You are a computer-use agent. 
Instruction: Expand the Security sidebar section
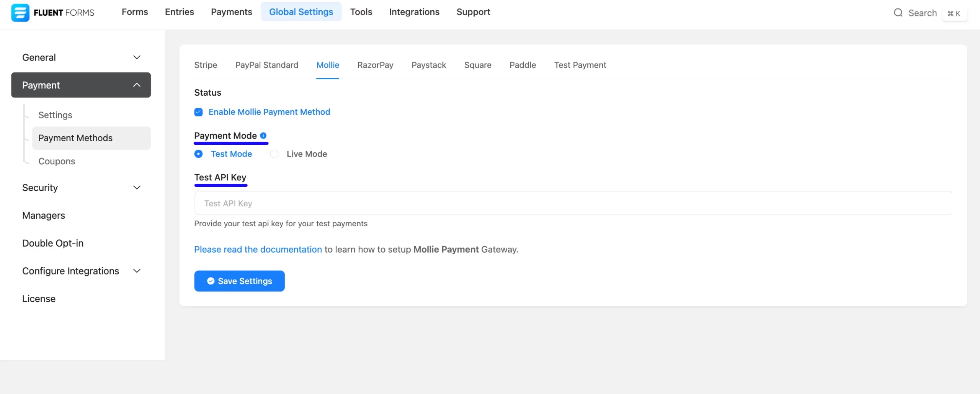[x=137, y=188]
